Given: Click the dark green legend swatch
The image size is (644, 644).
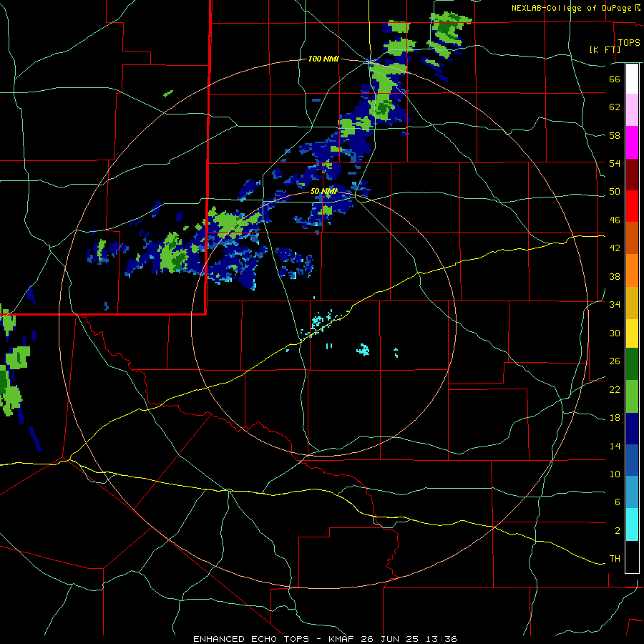Looking at the screenshot, I should (632, 364).
